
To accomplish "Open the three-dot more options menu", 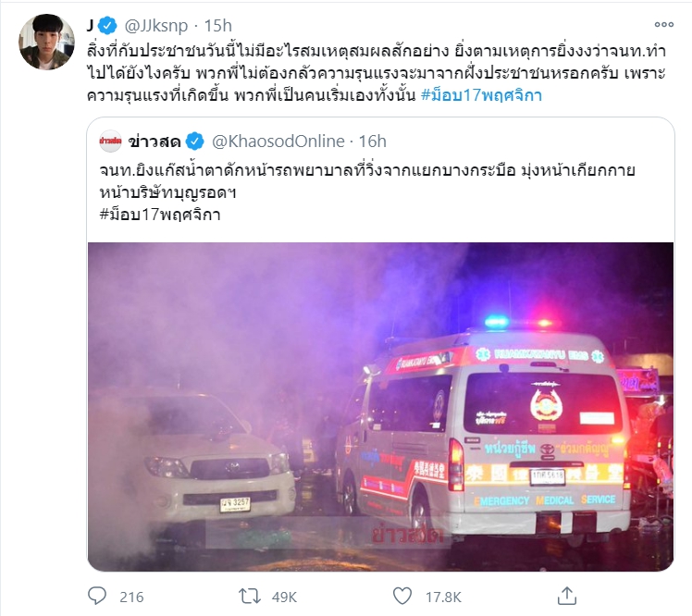I will tap(663, 25).
